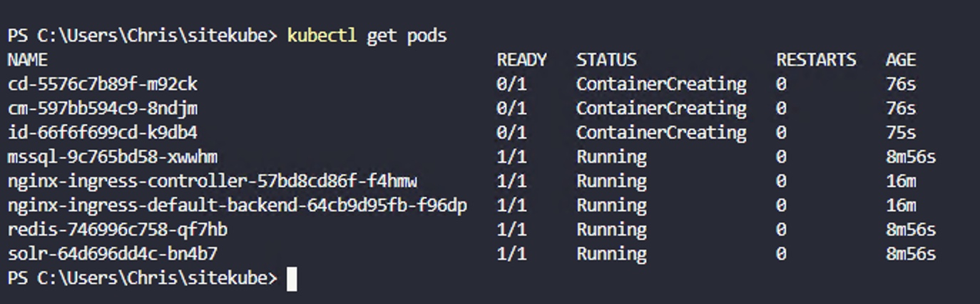Click the ContainerCreating status of cd pod
980x304 pixels.
point(661,84)
